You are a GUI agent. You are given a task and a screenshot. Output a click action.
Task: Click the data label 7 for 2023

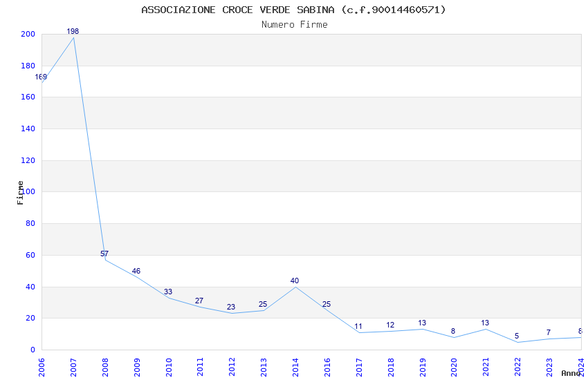point(549,333)
